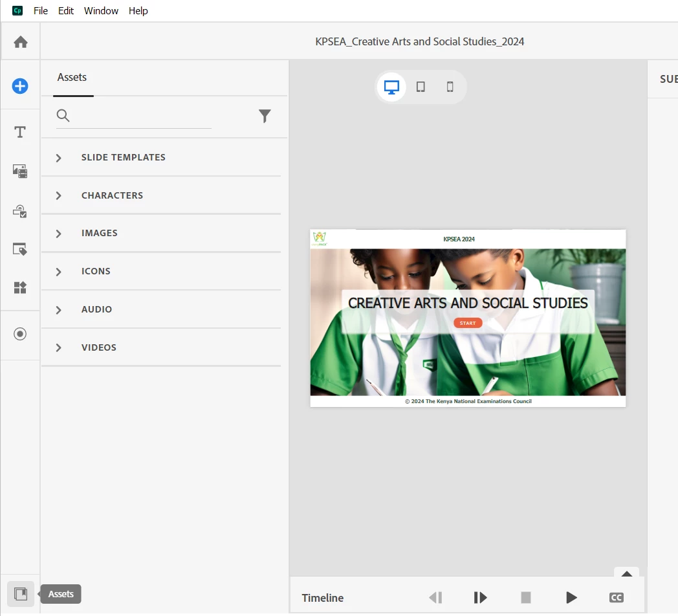The height and width of the screenshot is (616, 678).
Task: Click the step backward playback button
Action: [436, 598]
